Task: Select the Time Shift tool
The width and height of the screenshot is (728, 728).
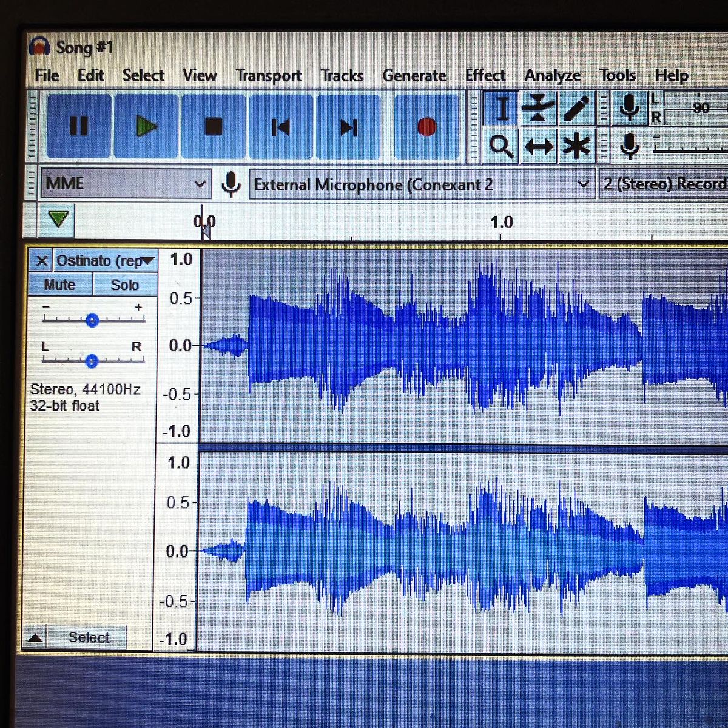Action: pyautogui.click(x=538, y=146)
